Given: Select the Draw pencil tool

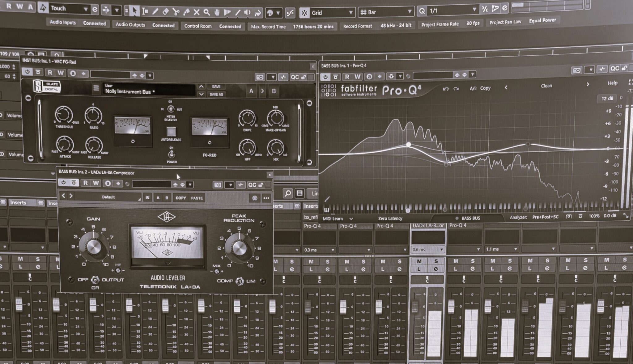Looking at the screenshot, I should [x=155, y=12].
